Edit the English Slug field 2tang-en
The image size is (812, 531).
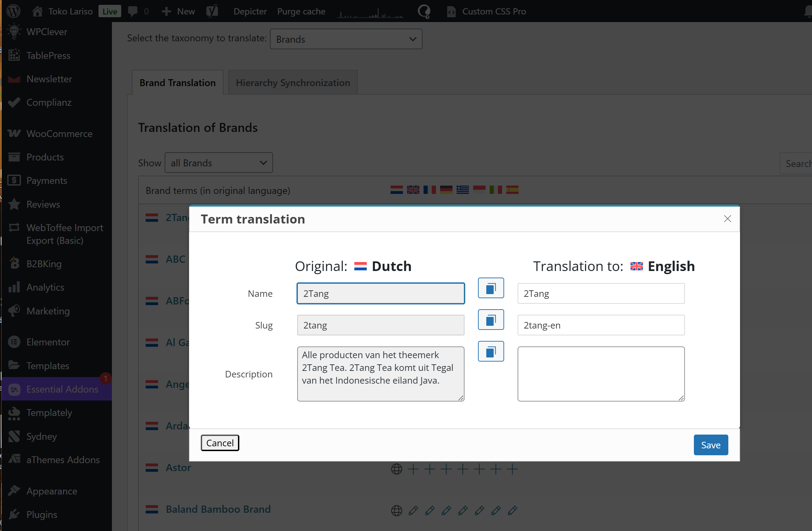pos(601,325)
